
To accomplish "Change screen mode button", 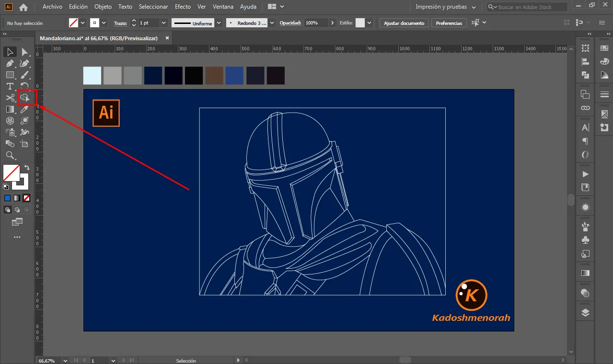I will [17, 222].
